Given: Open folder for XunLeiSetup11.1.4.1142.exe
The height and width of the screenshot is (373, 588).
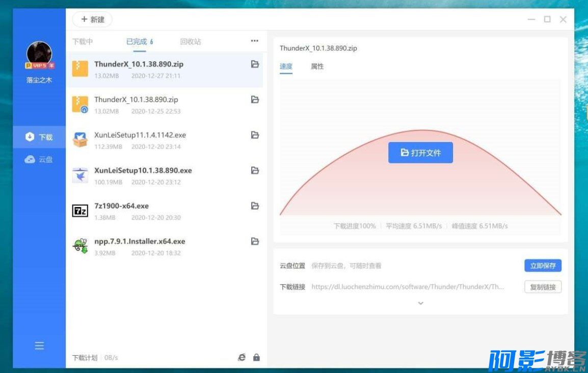Looking at the screenshot, I should (255, 135).
